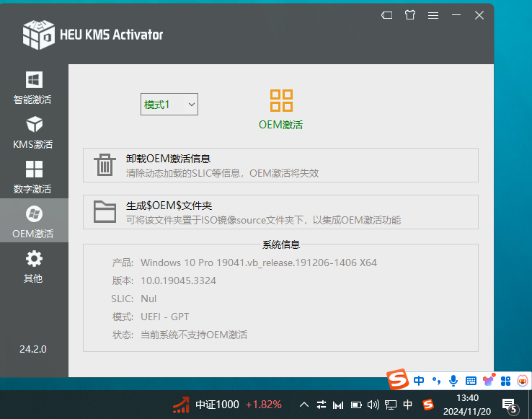
Task: Click the Windows 10 Pro product text
Action: [x=259, y=263]
